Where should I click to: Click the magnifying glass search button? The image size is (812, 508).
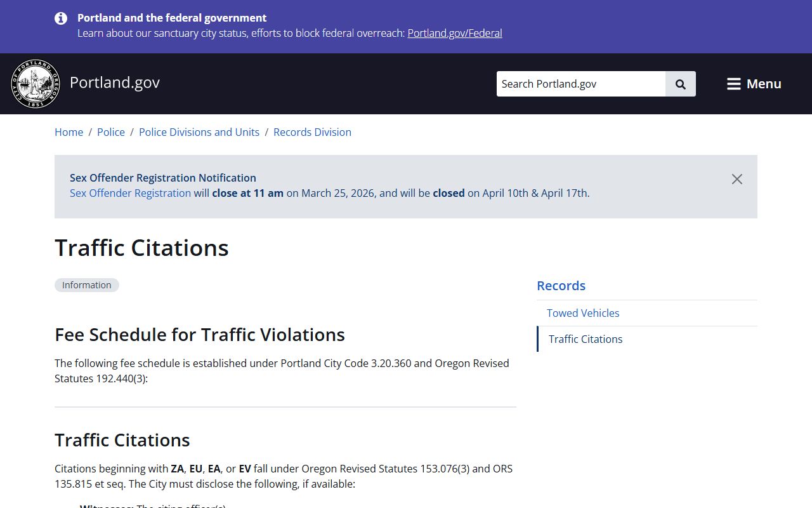pos(680,84)
